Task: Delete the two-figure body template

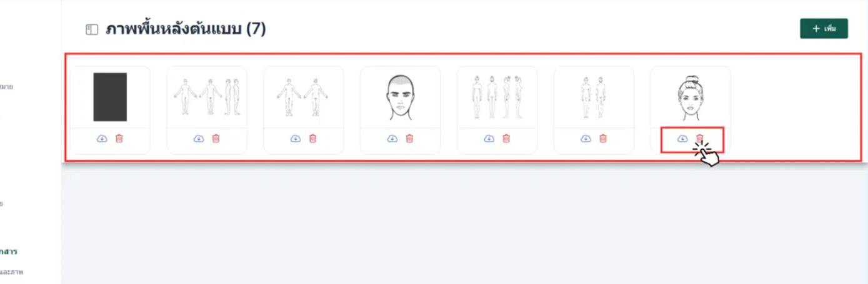Action: click(x=604, y=139)
